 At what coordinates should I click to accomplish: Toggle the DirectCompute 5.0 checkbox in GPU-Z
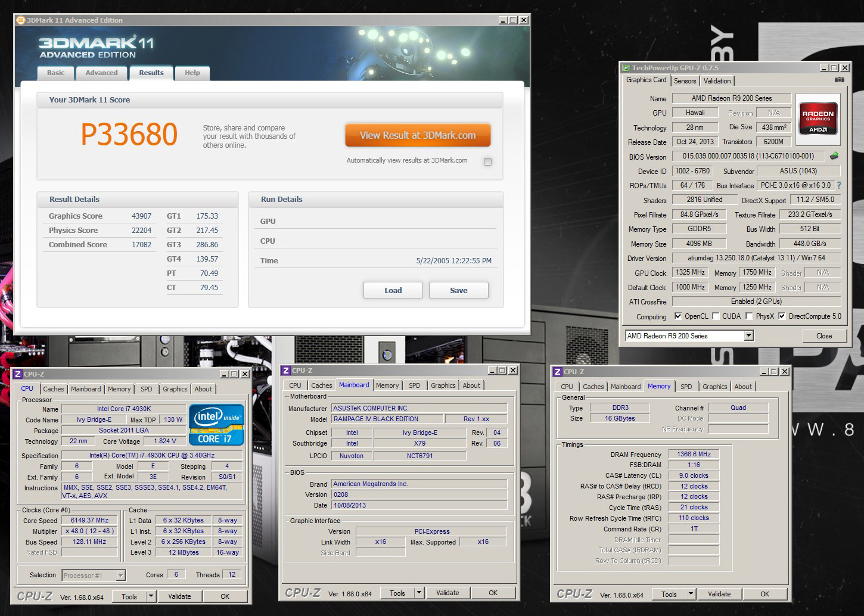pos(782,316)
